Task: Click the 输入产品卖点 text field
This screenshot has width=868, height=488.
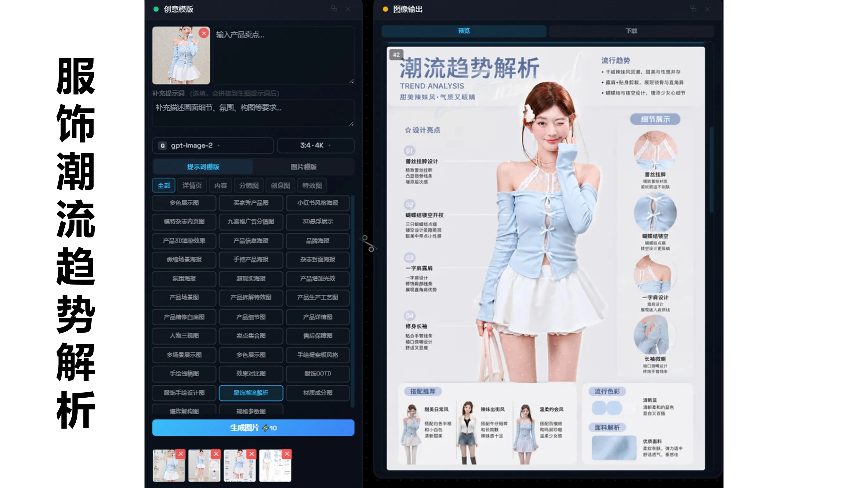Action: pos(283,56)
